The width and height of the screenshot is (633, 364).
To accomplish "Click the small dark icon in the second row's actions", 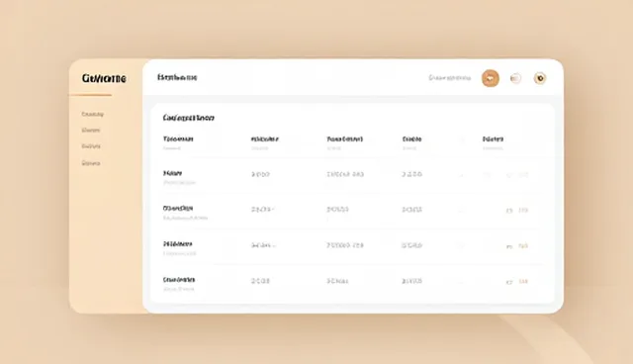I will tap(509, 211).
